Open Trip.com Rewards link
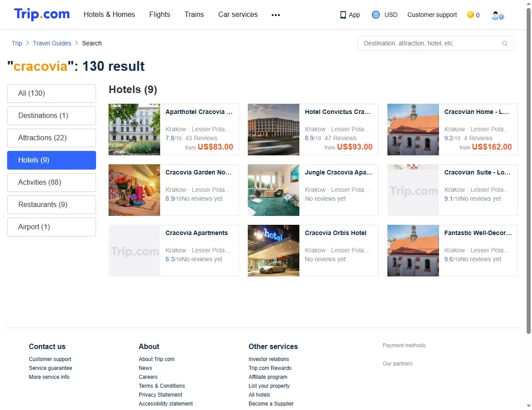532x410 pixels. tap(270, 368)
